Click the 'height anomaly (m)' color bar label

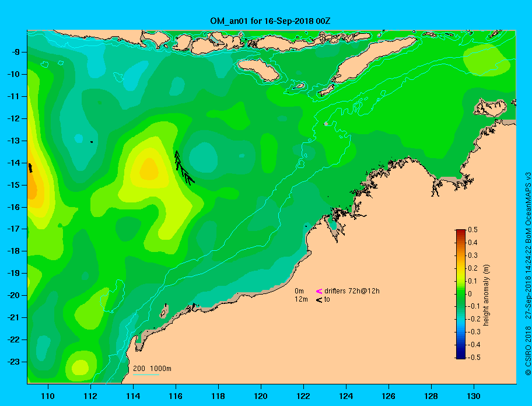486,295
